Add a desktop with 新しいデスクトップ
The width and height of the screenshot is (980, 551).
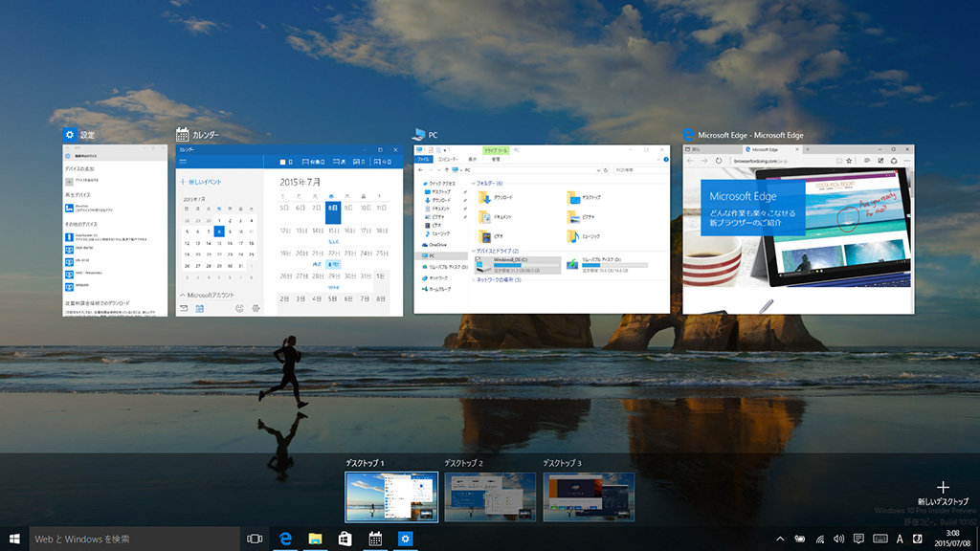(943, 492)
